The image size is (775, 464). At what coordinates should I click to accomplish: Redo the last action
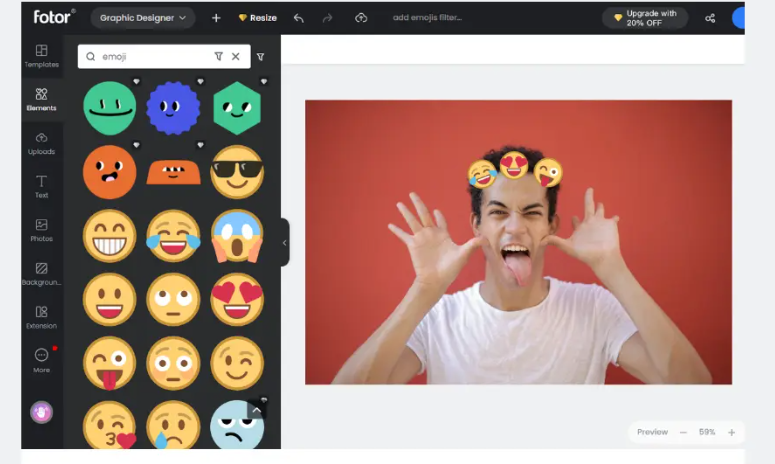click(327, 18)
